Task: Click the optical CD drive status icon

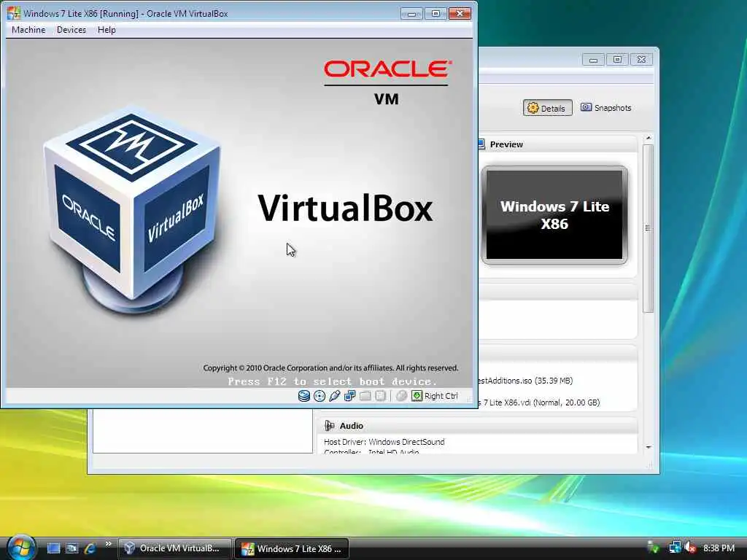Action: [320, 396]
